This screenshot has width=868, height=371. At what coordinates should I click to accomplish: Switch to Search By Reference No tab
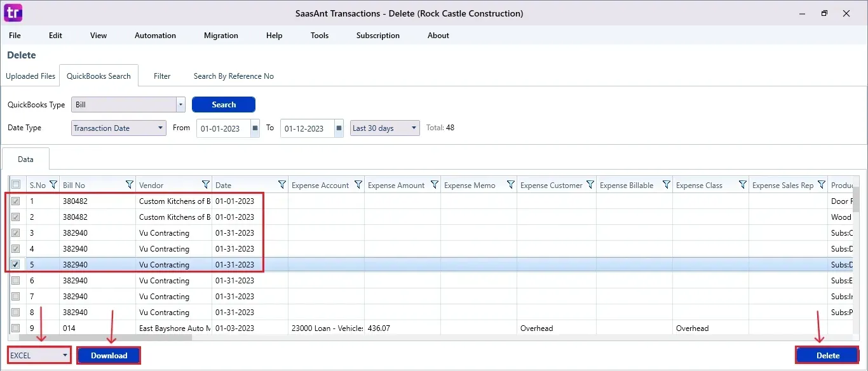pos(233,76)
